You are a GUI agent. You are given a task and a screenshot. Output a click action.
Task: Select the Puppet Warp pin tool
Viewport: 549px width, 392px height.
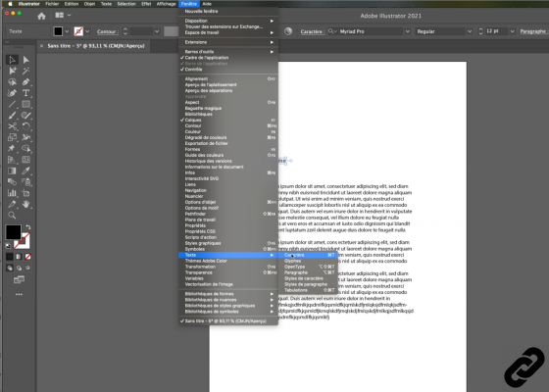point(12,148)
